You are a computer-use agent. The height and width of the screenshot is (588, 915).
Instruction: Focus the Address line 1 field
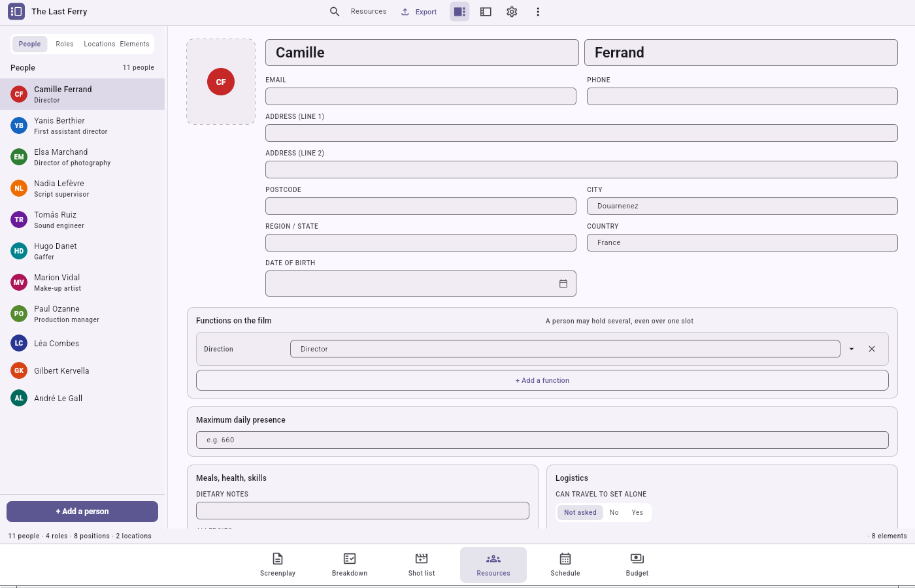tap(582, 133)
